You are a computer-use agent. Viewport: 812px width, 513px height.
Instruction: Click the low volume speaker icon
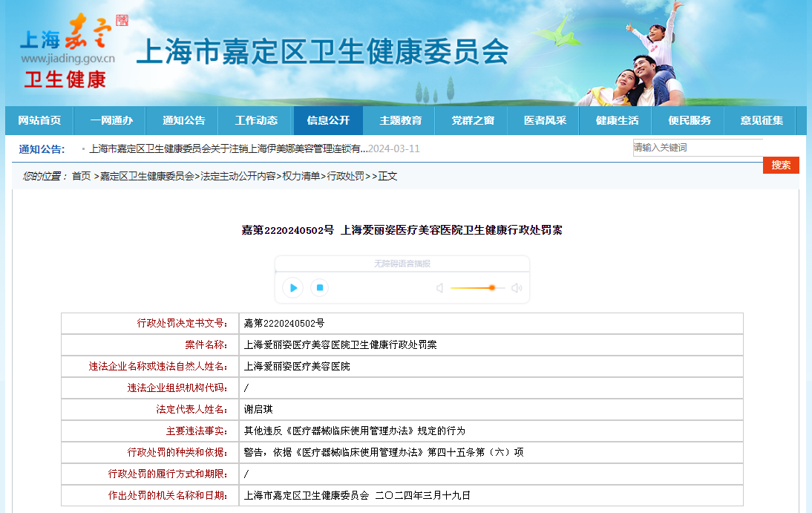tap(439, 288)
